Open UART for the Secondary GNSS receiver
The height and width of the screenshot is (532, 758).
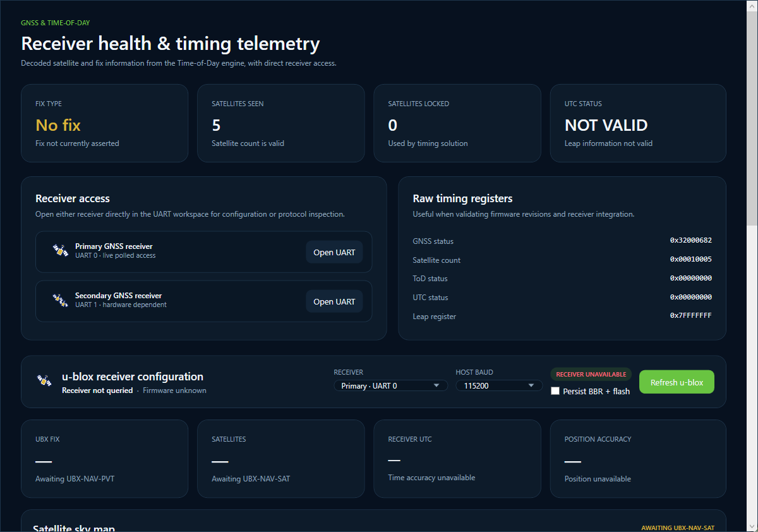pyautogui.click(x=334, y=301)
